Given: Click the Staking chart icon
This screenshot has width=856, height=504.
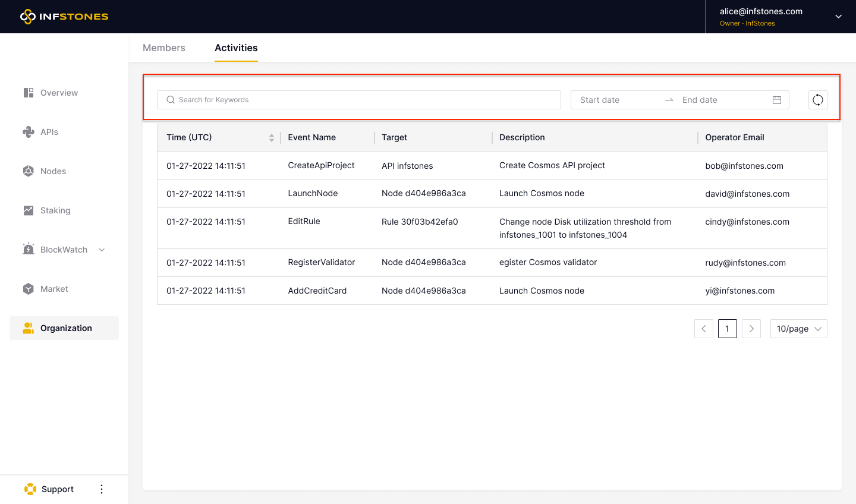Looking at the screenshot, I should pyautogui.click(x=29, y=210).
